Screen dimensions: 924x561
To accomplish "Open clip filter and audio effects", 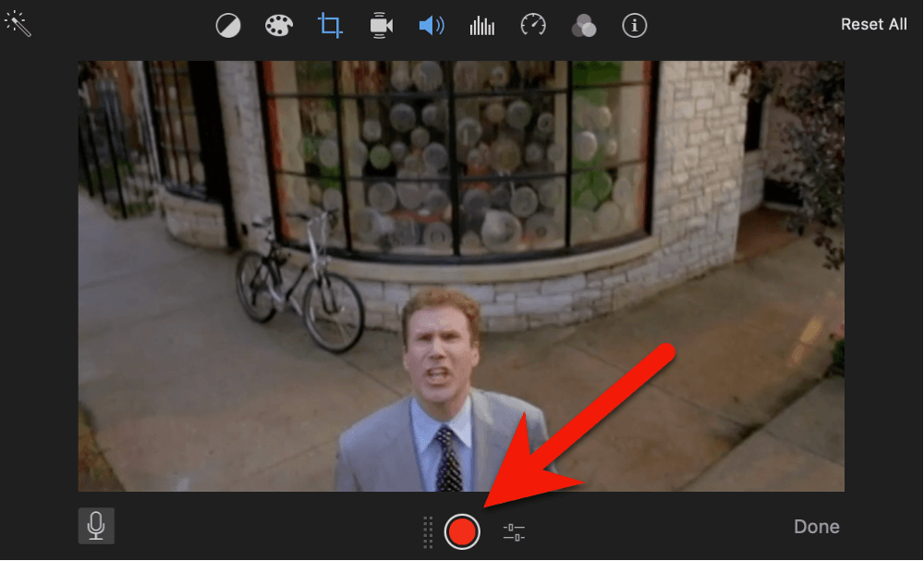I will (x=584, y=26).
